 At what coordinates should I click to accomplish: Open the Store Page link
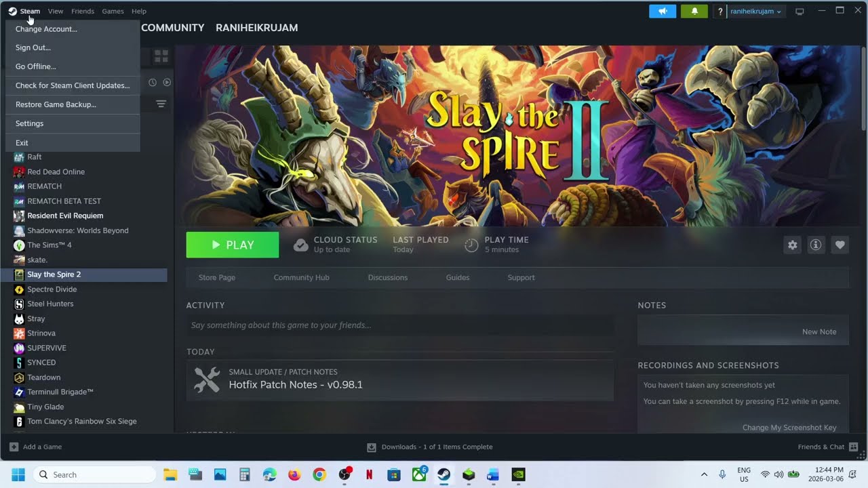[x=217, y=277]
